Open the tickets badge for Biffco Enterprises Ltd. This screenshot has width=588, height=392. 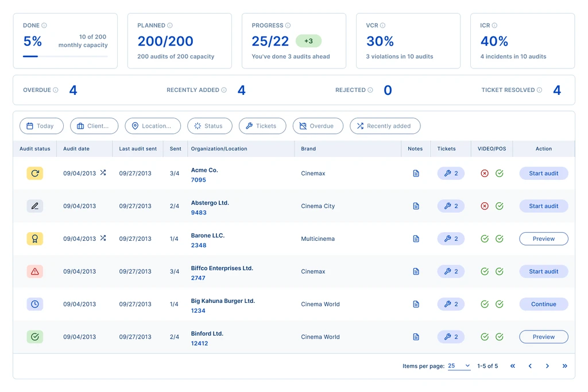451,271
